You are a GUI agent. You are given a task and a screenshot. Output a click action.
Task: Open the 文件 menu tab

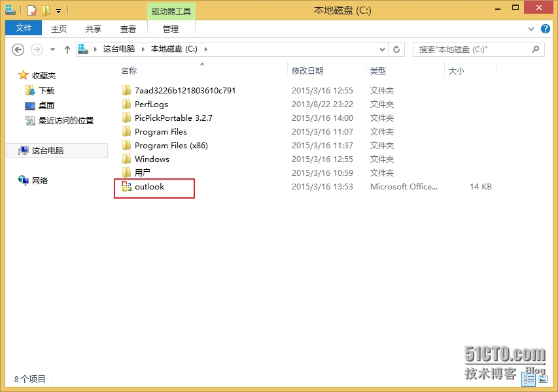(x=24, y=27)
